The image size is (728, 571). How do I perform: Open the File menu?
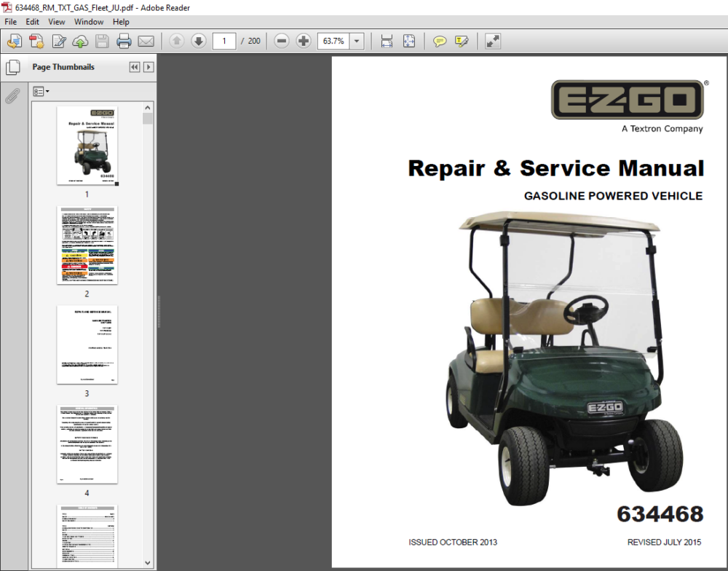pos(10,22)
